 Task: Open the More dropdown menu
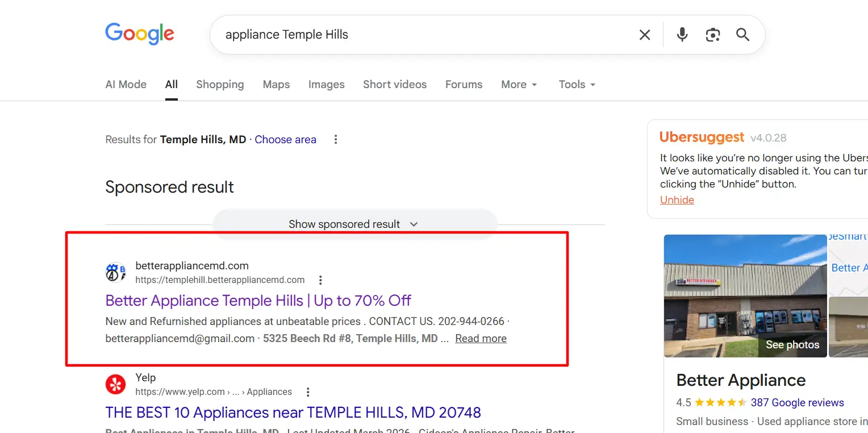[x=519, y=85]
